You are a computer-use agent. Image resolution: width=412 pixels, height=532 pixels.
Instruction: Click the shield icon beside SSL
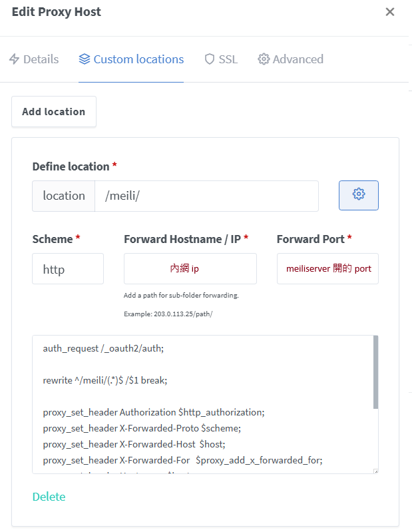pyautogui.click(x=210, y=59)
